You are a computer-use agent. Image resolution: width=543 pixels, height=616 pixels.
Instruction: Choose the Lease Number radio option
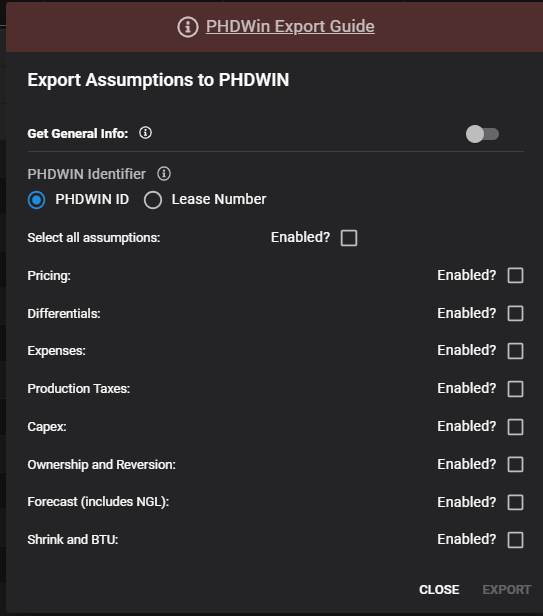tap(153, 200)
